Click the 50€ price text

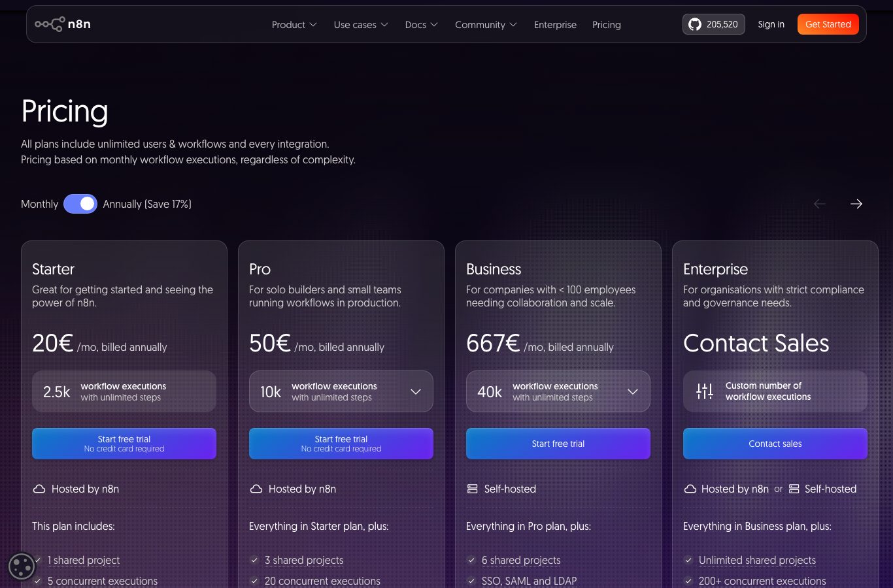click(269, 343)
